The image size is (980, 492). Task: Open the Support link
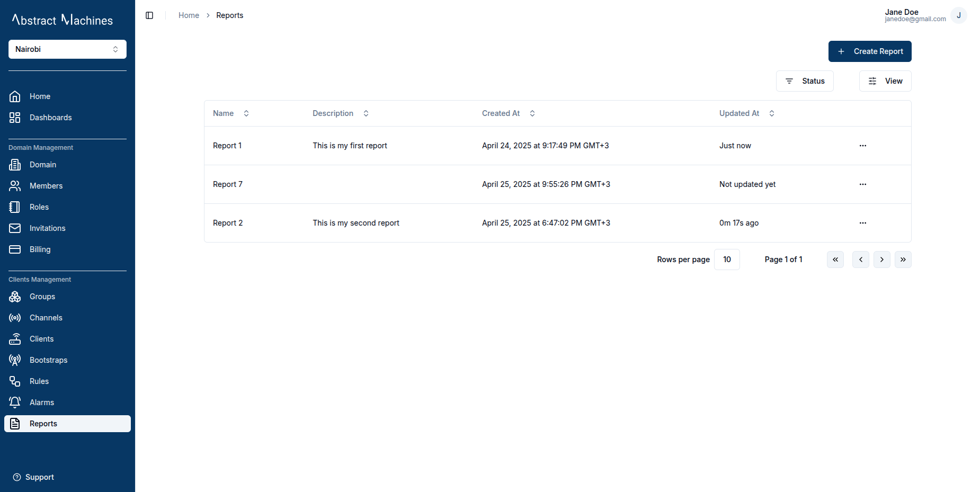pos(33,477)
